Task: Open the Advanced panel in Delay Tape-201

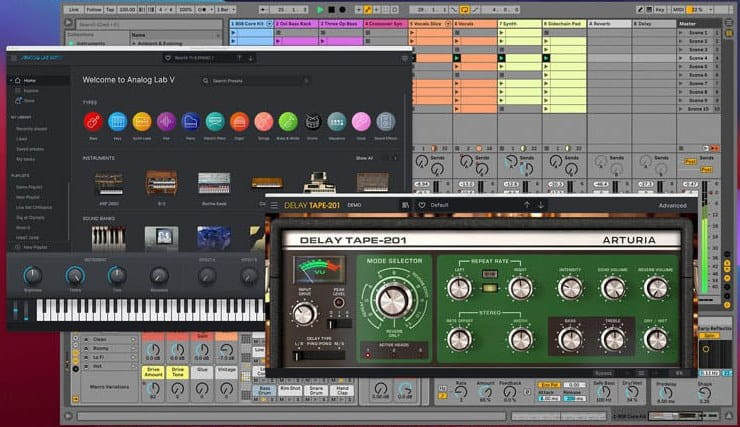Action: [672, 205]
